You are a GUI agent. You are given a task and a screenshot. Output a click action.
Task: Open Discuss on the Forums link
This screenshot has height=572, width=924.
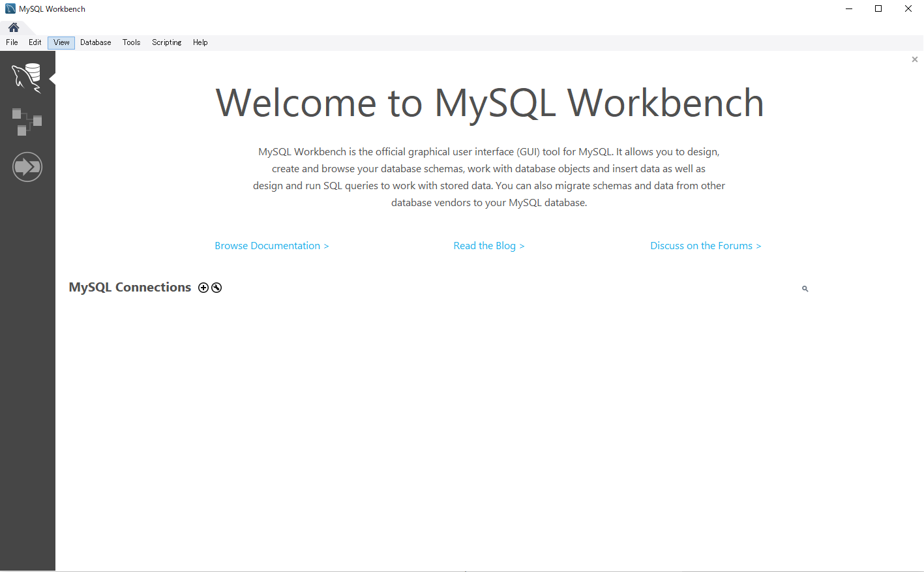pyautogui.click(x=706, y=245)
